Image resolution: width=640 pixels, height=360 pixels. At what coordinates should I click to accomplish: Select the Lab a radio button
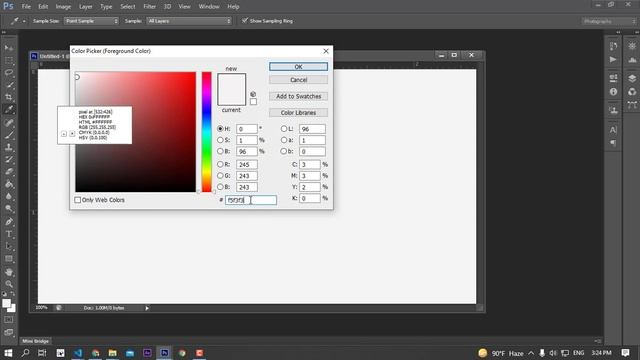[x=284, y=140]
